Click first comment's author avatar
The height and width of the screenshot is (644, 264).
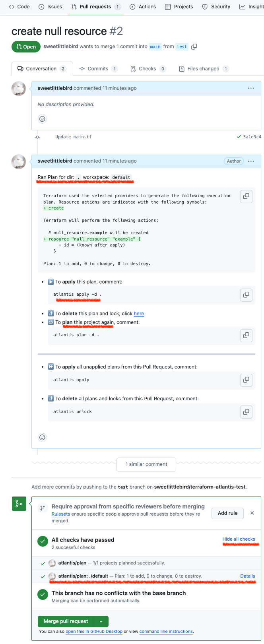[x=19, y=89]
